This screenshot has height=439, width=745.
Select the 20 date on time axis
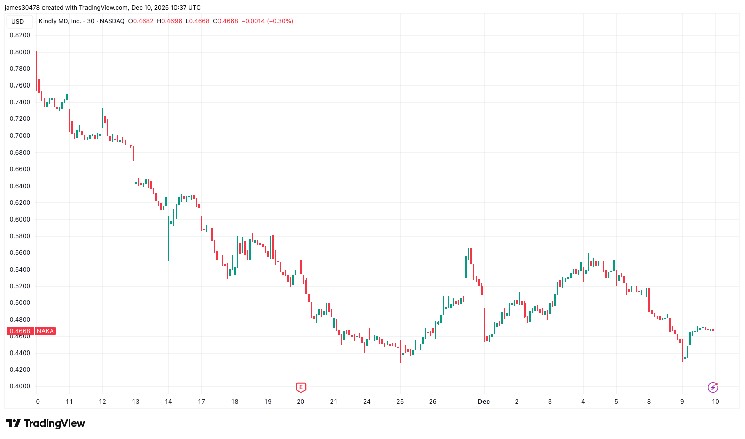(300, 401)
